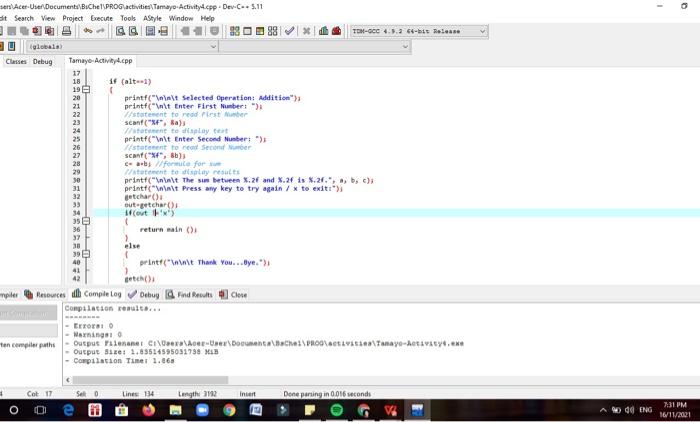Click the ENG language indicator
This screenshot has height=422, width=700.
pyautogui.click(x=646, y=409)
